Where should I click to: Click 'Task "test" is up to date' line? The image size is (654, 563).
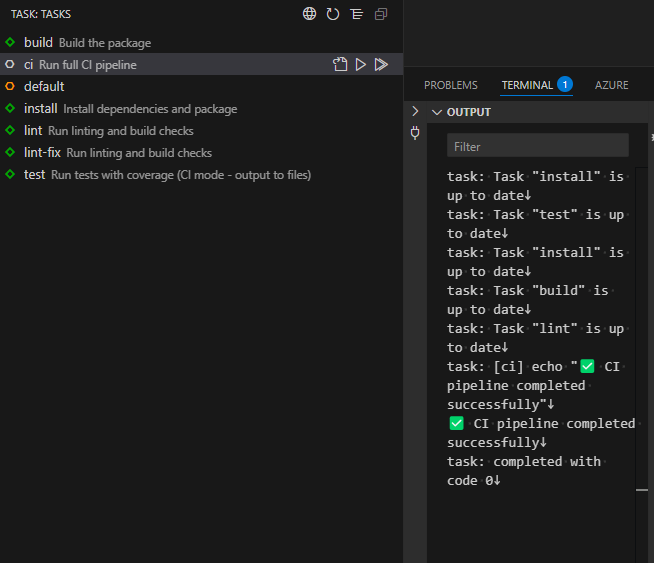click(x=536, y=224)
